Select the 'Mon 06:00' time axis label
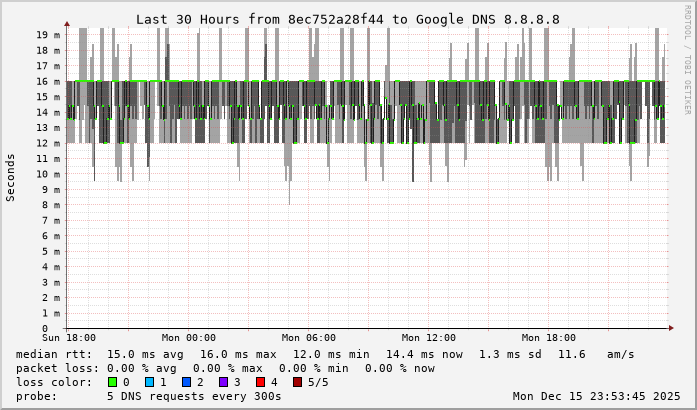Image resolution: width=697 pixels, height=410 pixels. click(309, 338)
